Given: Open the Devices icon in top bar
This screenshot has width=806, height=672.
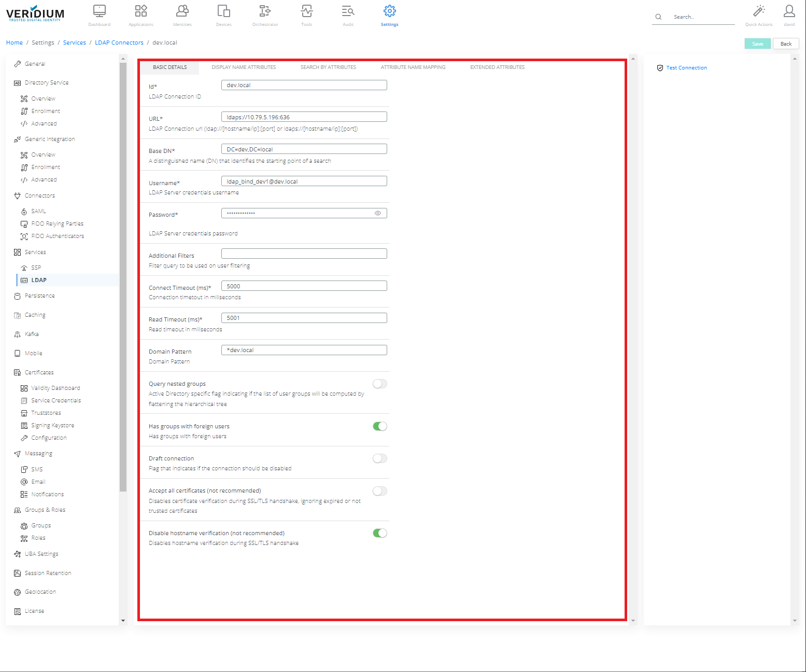Looking at the screenshot, I should [223, 11].
